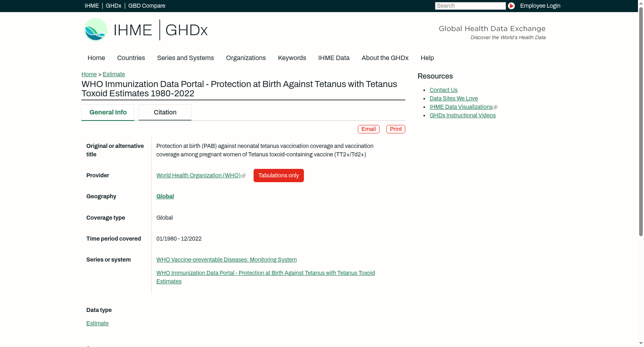This screenshot has width=644, height=347.
Task: Click the IHME link in the top bar
Action: coord(92,6)
